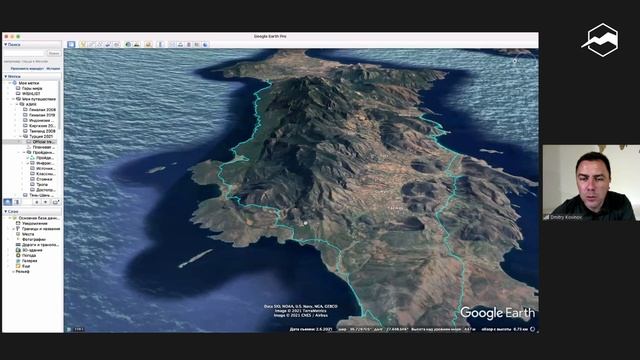This screenshot has width=640, height=360.
Task: Select the Add Polygon toolbar icon
Action: [91, 44]
